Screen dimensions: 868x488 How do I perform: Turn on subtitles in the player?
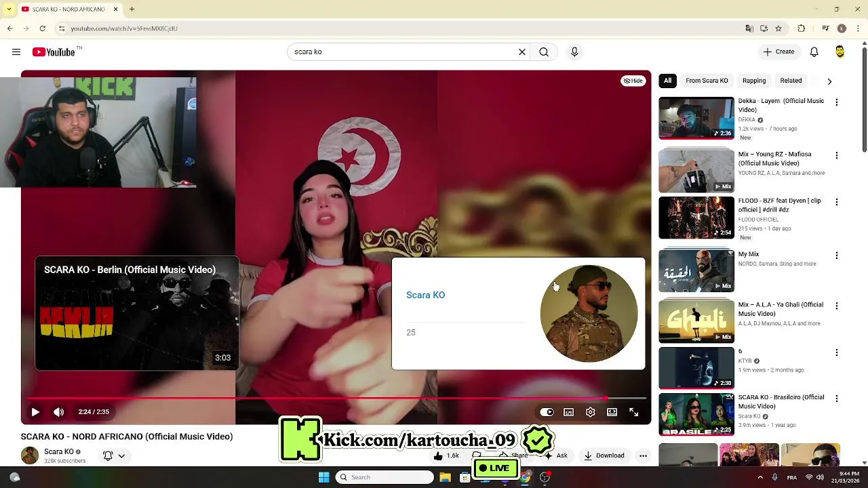tap(569, 412)
